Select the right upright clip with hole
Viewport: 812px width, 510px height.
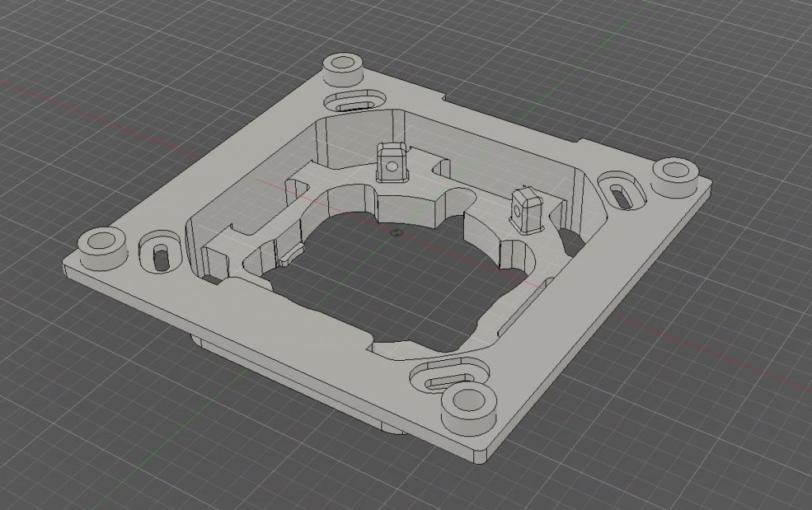(x=527, y=209)
